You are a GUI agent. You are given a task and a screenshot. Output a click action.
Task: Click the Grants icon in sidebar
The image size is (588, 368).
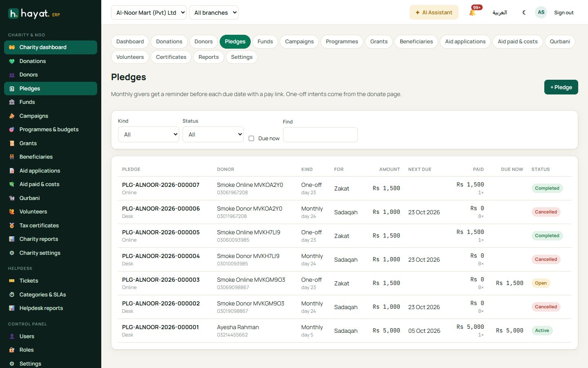tap(12, 144)
